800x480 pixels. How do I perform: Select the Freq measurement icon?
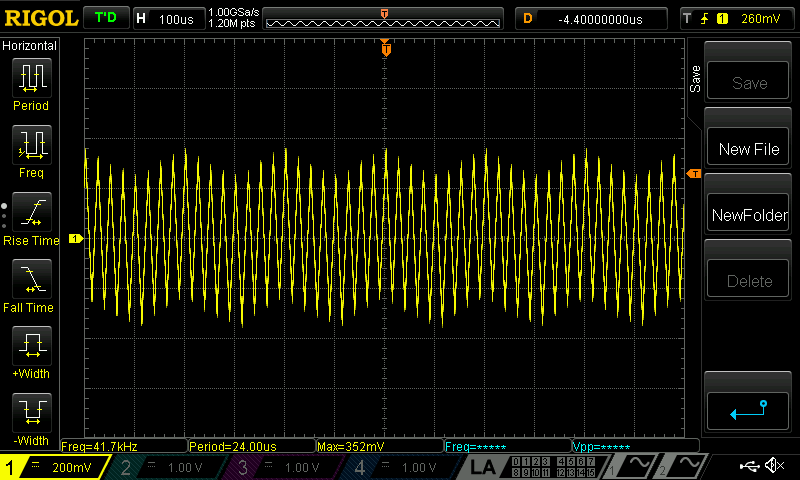[x=31, y=145]
